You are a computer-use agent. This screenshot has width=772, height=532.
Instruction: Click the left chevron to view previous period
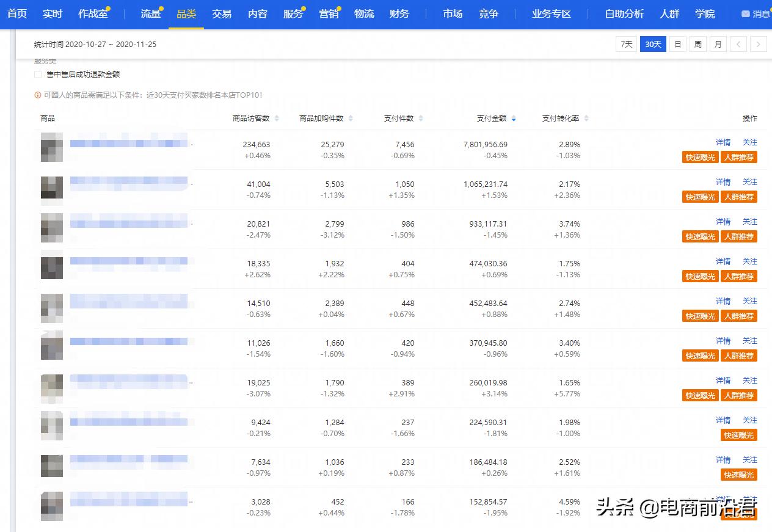738,43
